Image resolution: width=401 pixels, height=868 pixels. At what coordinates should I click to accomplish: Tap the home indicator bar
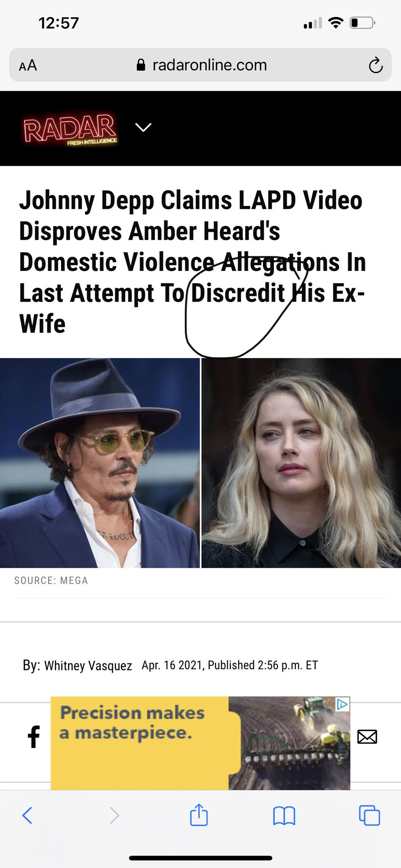[x=200, y=858]
